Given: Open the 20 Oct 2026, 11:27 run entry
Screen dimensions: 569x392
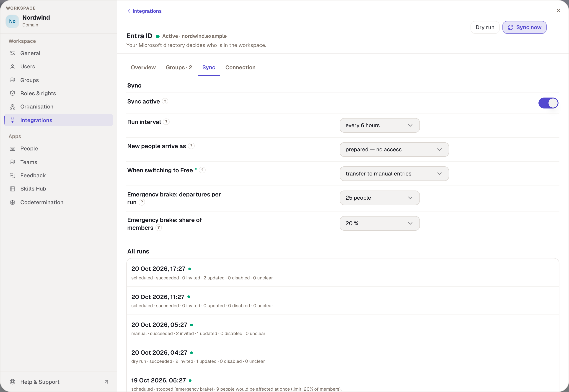Looking at the screenshot, I should 342,301.
